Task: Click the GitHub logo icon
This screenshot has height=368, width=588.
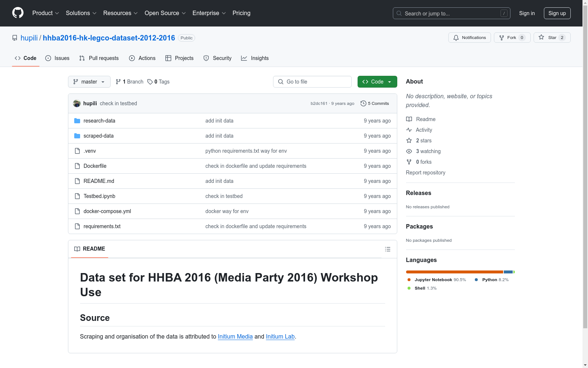Action: (18, 13)
